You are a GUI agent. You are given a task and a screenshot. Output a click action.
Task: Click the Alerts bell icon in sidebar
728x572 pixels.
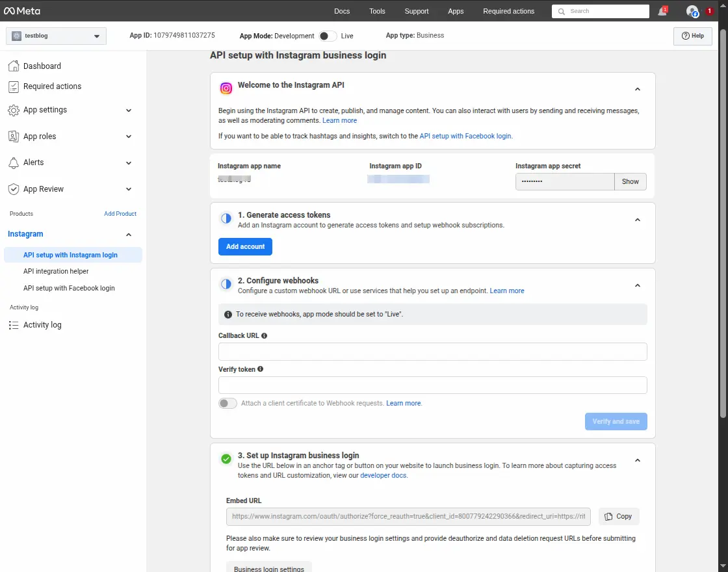14,162
